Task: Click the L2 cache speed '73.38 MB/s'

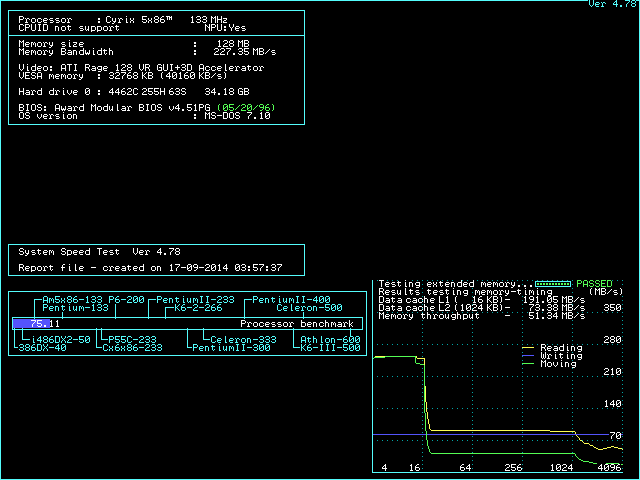Action: [557, 308]
